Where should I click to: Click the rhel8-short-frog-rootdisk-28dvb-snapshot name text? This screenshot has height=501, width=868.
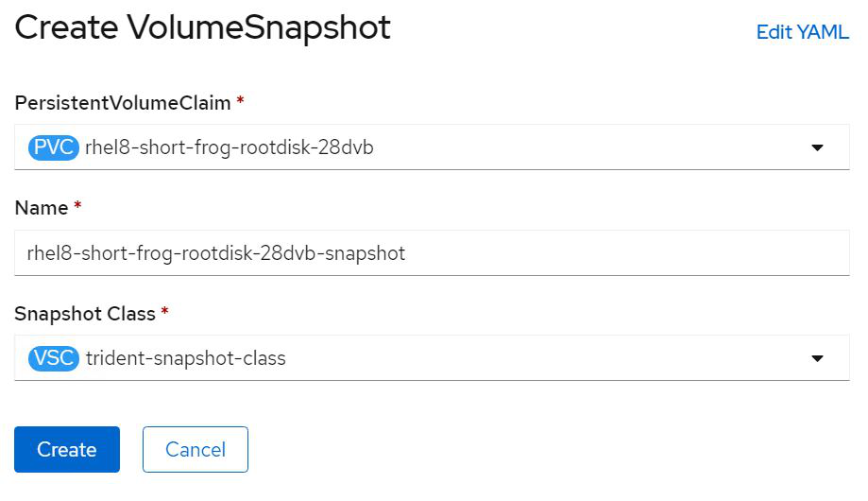217,253
